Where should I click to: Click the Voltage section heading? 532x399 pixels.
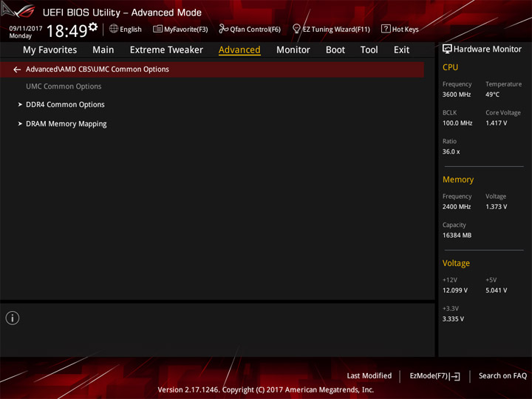[x=456, y=263]
